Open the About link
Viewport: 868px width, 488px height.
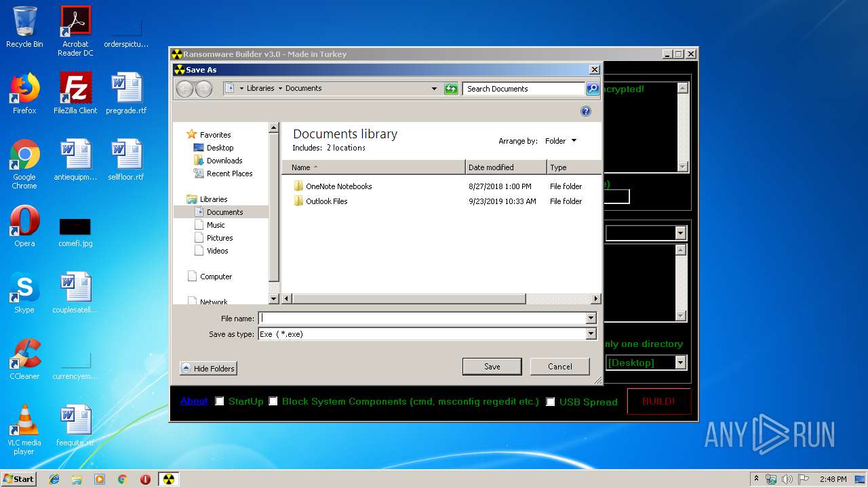194,401
